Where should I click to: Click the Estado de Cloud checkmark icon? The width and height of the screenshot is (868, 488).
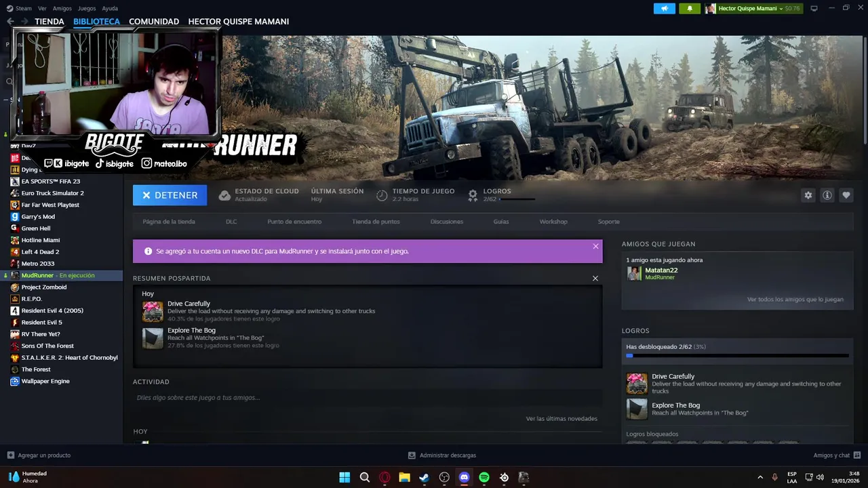[x=224, y=195]
